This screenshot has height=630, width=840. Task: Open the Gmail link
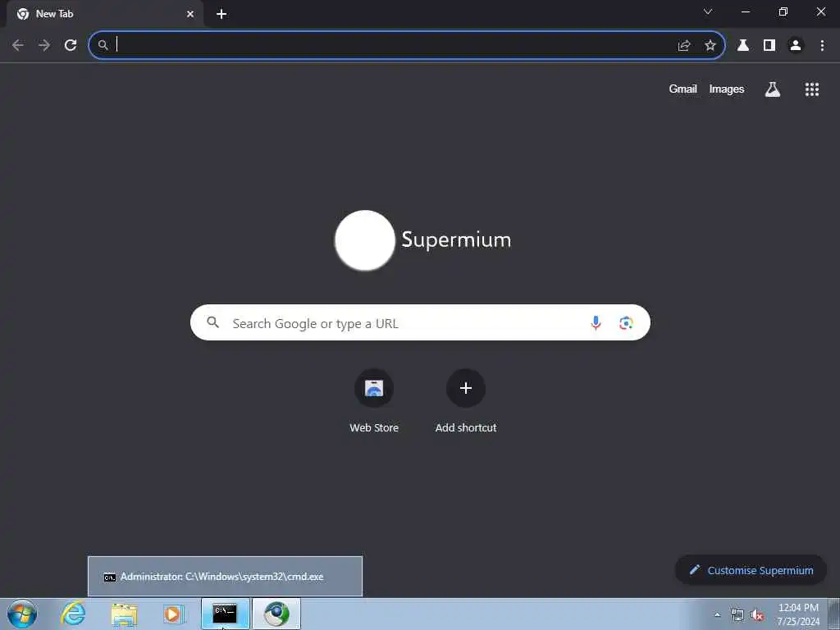point(682,89)
